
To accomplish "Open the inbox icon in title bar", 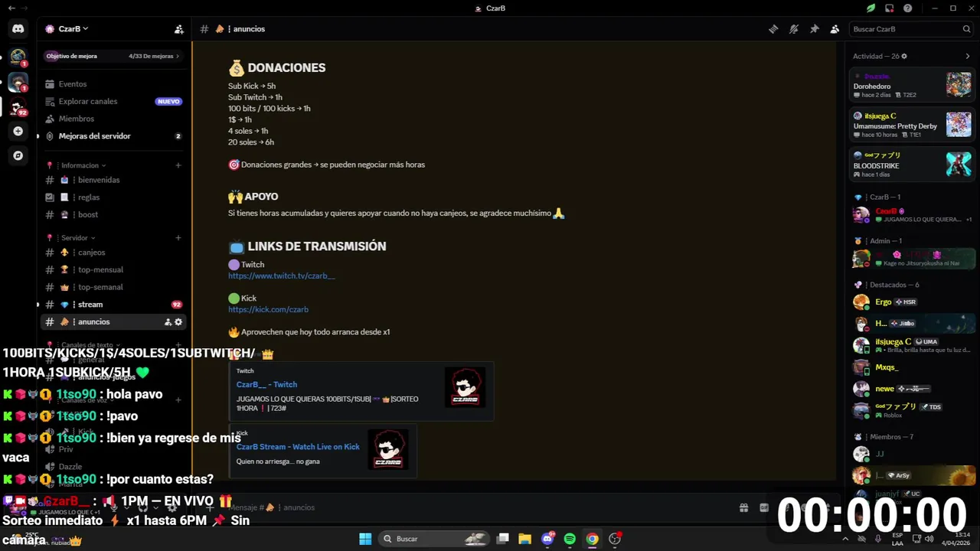I will [x=889, y=8].
